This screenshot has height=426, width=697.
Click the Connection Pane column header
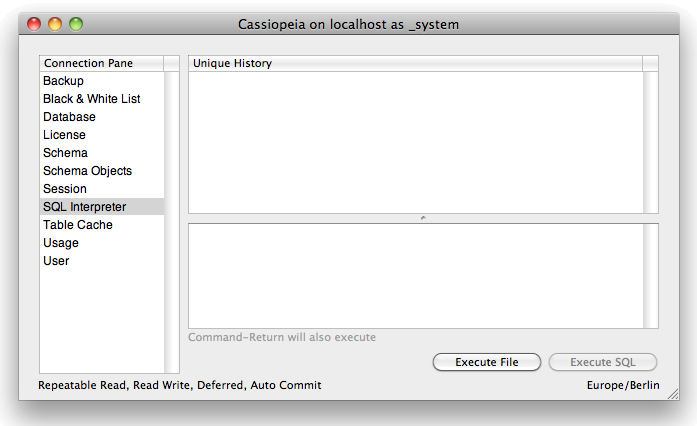point(102,63)
